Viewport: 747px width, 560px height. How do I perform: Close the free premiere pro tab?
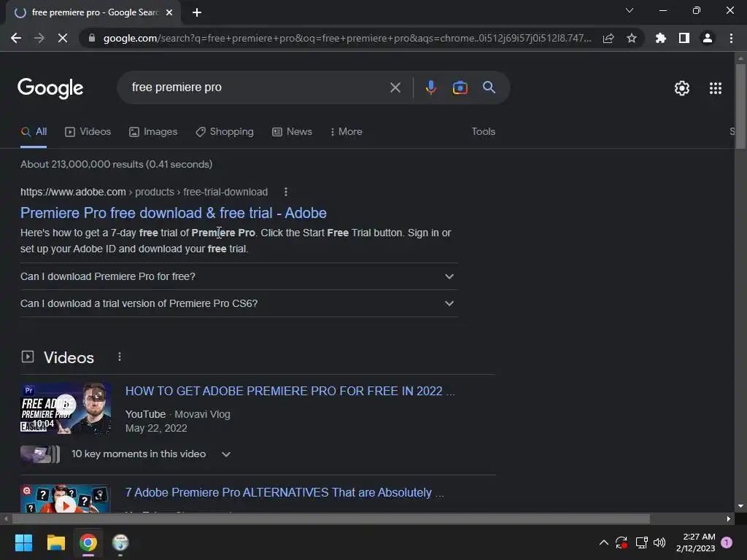point(169,13)
